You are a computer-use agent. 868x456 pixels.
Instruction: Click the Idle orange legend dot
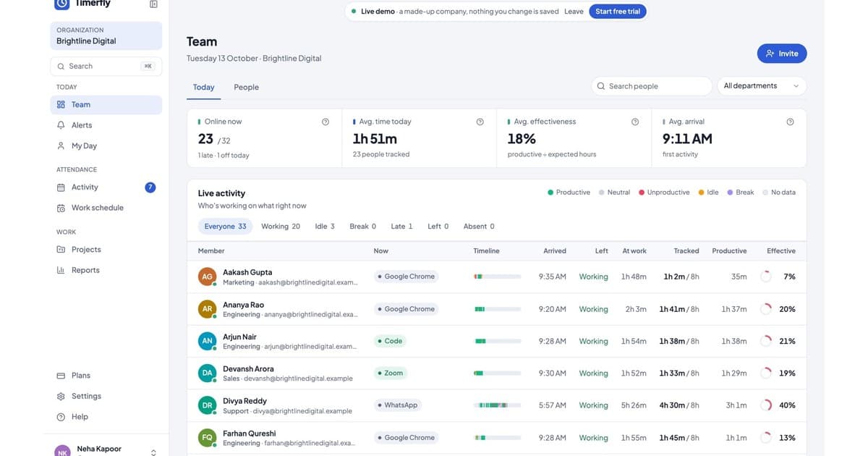point(702,193)
